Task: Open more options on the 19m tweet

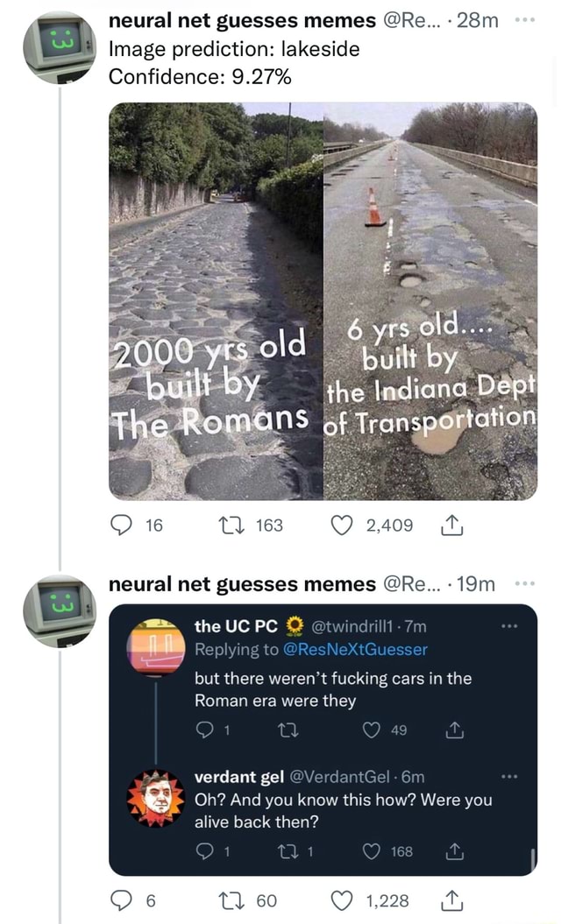Action: tap(524, 583)
